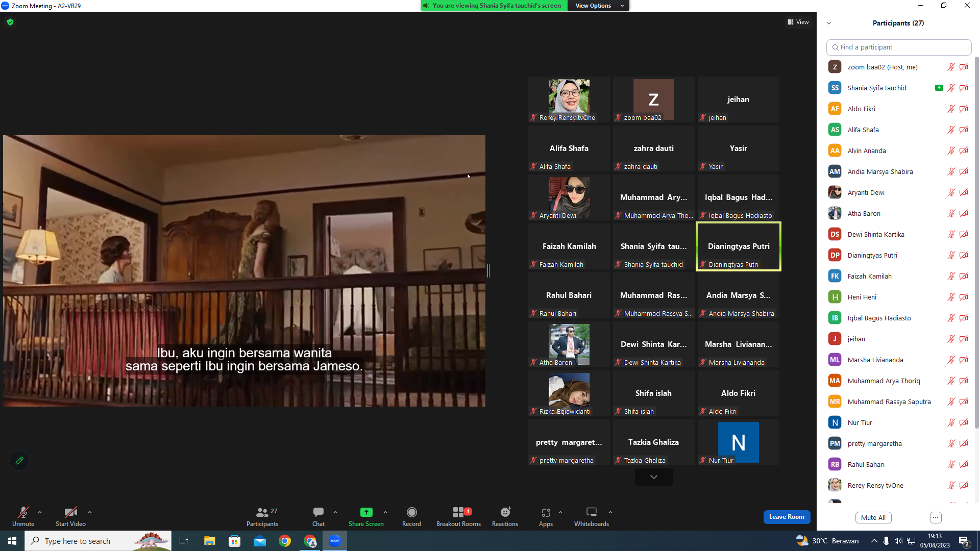This screenshot has height=551, width=980.
Task: Click the Windows taskbar search box
Action: point(98,541)
